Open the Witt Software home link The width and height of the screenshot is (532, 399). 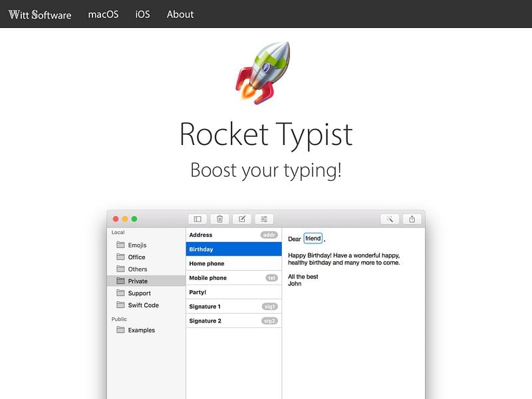(40, 15)
